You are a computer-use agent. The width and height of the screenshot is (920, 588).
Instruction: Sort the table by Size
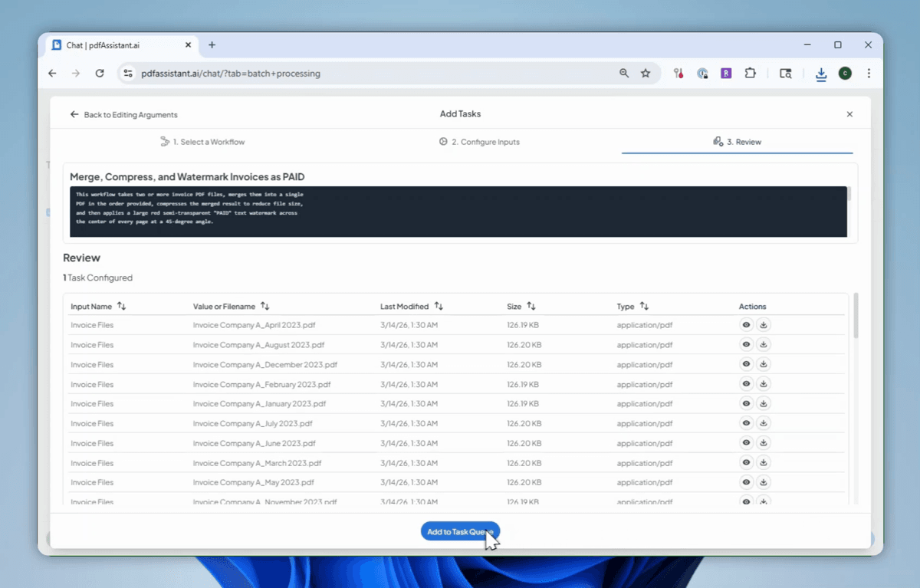coord(531,307)
